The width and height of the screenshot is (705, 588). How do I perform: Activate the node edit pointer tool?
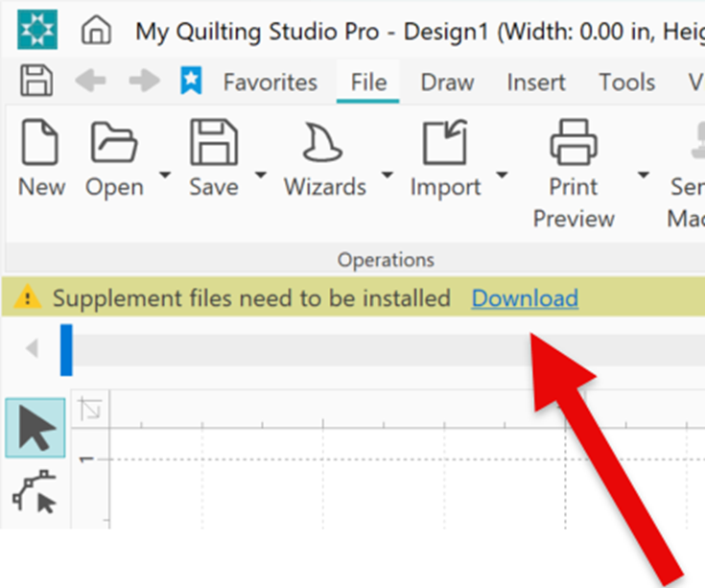(x=35, y=492)
